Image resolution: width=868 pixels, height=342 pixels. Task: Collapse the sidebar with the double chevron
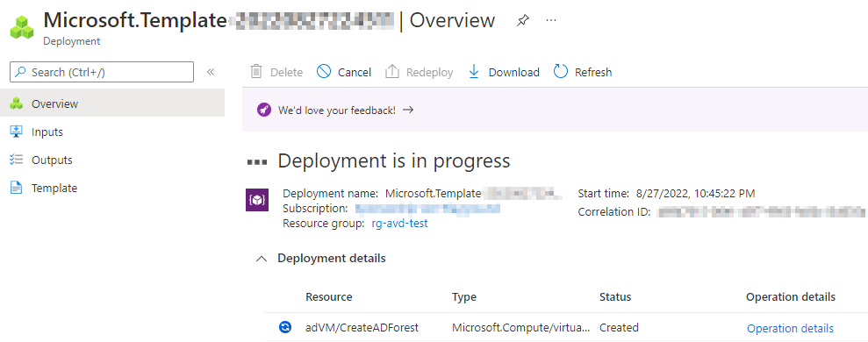tap(211, 72)
